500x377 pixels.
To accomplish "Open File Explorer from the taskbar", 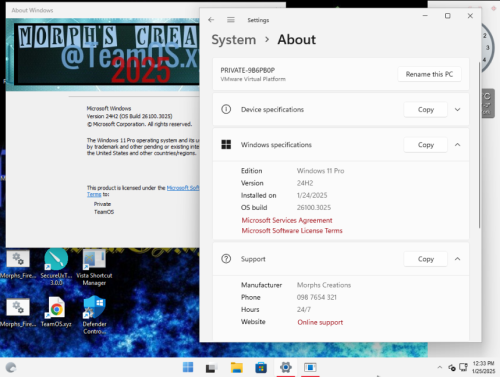I will pyautogui.click(x=237, y=367).
